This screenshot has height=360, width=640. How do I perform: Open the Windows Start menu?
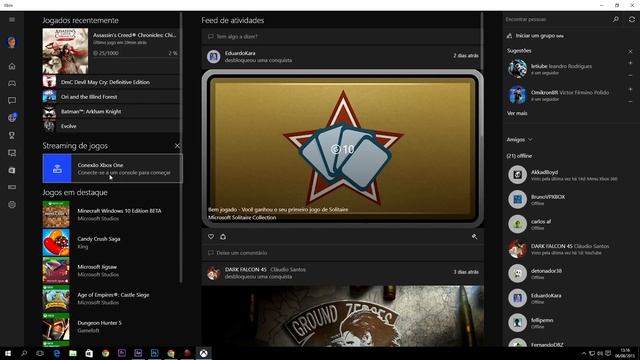click(x=8, y=353)
